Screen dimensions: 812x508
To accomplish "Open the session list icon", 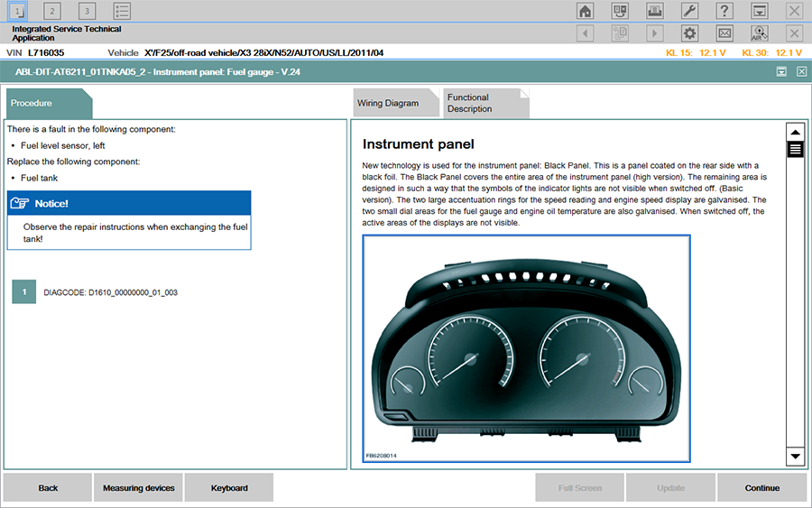I will (122, 11).
